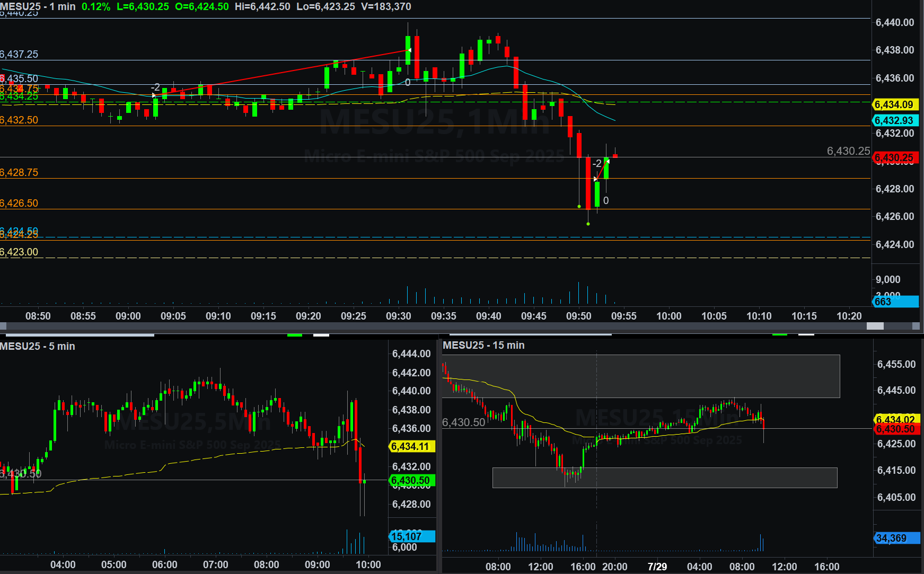Click the "Lo=6,423.25" low readout
The image size is (924, 574).
(x=325, y=7)
